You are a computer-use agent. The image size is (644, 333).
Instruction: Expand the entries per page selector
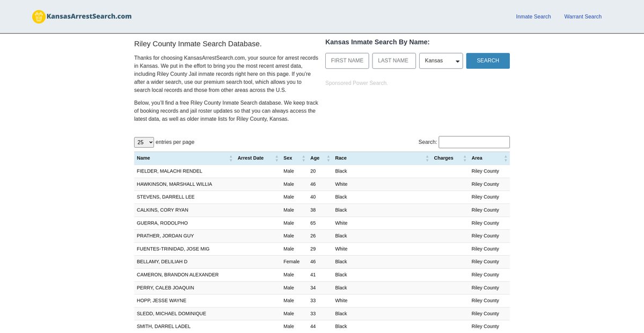[x=144, y=142]
